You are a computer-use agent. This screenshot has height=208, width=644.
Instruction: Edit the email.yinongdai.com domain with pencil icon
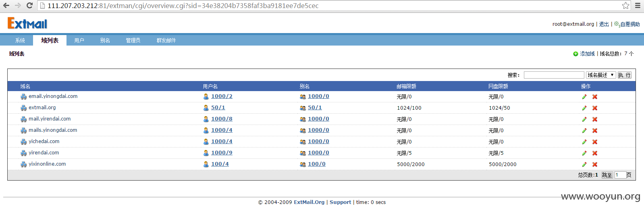[584, 97]
